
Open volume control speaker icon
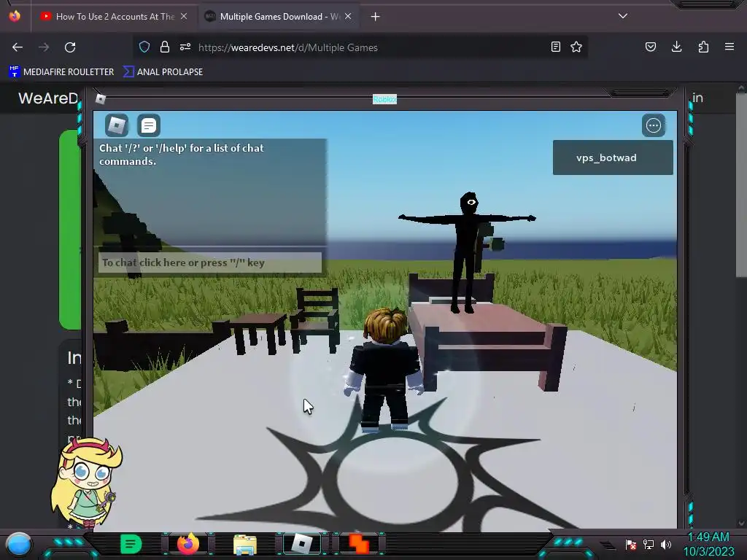[666, 544]
